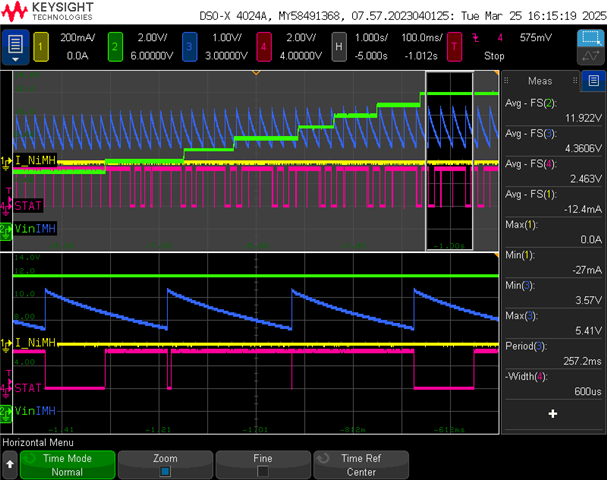
Task: Add a measurement with plus icon
Action: 553,414
